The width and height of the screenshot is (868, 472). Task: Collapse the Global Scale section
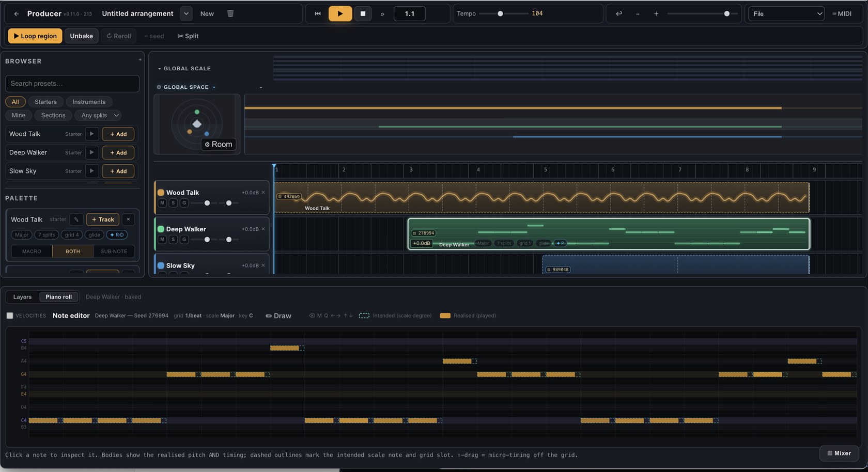point(160,69)
